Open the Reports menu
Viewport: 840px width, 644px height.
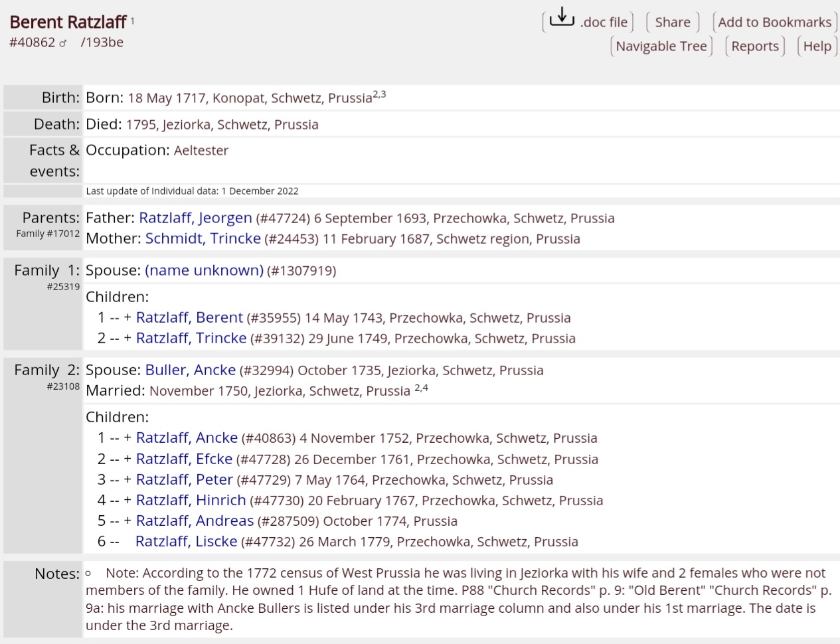[755, 46]
